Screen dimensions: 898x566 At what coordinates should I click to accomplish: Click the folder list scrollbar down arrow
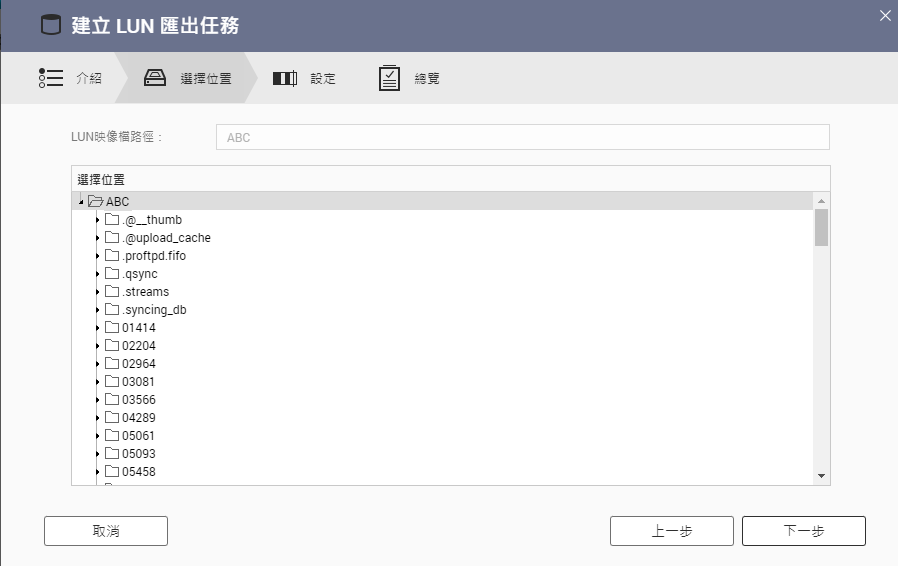coord(821,476)
